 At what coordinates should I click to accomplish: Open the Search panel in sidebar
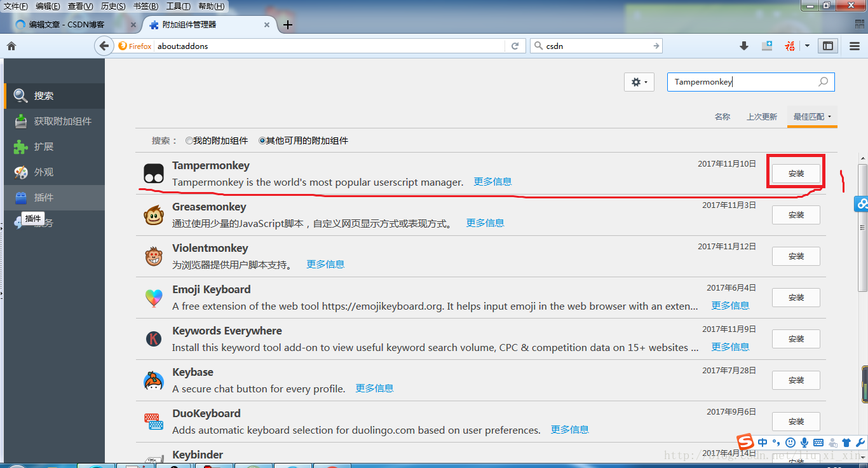click(x=54, y=96)
